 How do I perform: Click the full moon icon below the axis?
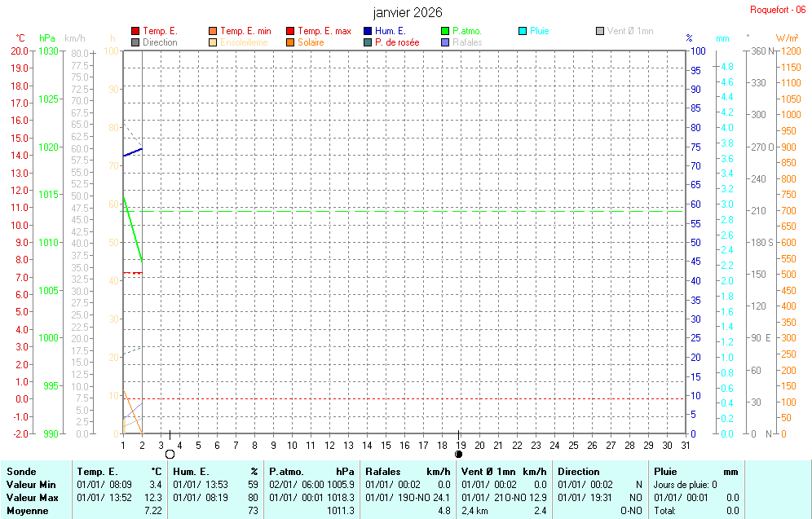pyautogui.click(x=170, y=455)
